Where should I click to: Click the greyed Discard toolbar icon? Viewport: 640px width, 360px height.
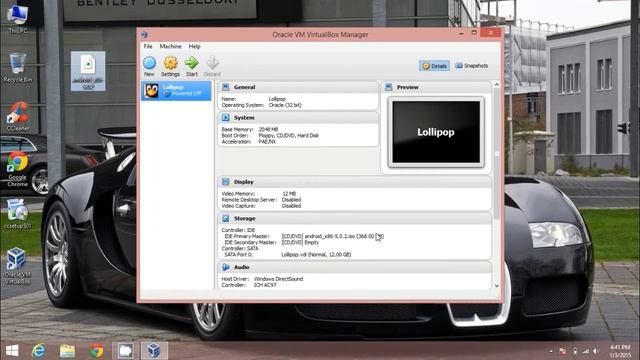(212, 63)
